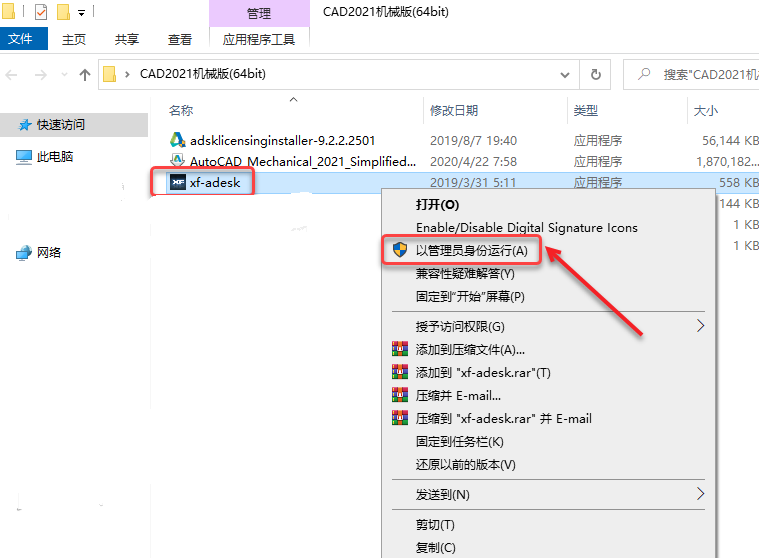Click the address bar folder icon
Viewport: 759px width, 558px height.
[110, 74]
